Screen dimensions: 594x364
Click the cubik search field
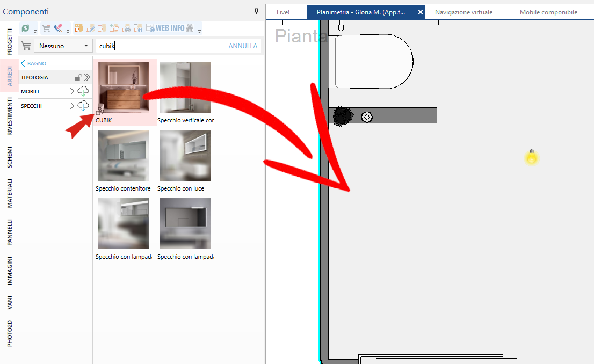pos(161,46)
